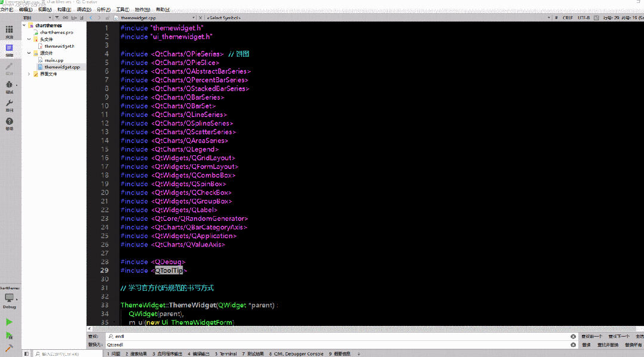Collapse the 源文件 sources folder
This screenshot has height=357, width=644.
pyautogui.click(x=29, y=53)
